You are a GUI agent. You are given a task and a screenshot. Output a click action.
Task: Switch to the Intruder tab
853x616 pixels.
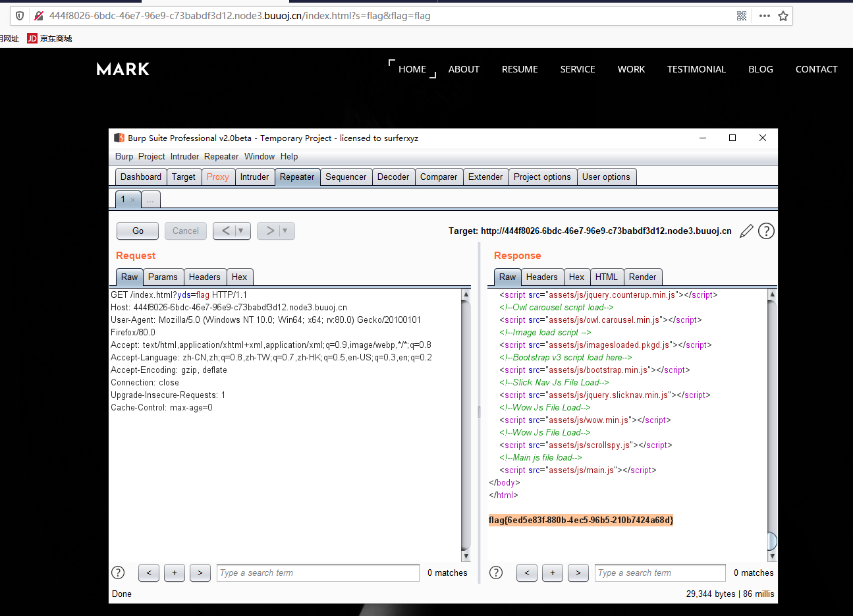(254, 177)
